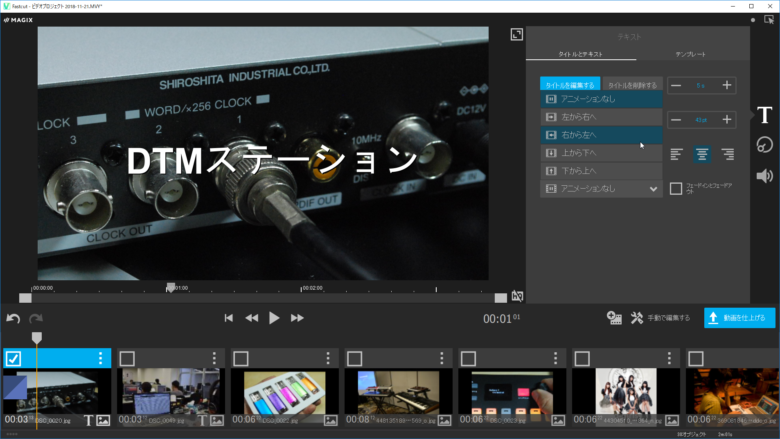The image size is (780, 439).
Task: Select the 下から上へ animation option
Action: [x=601, y=171]
